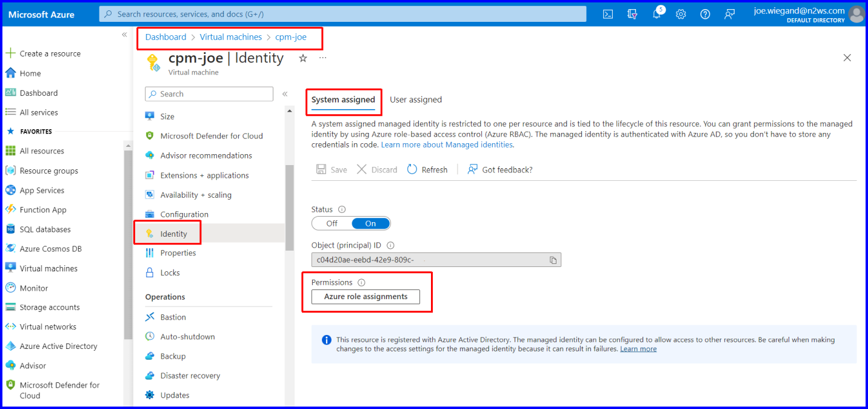The image size is (868, 409).
Task: Open the Directories and subscriptions filter icon
Action: tap(632, 14)
